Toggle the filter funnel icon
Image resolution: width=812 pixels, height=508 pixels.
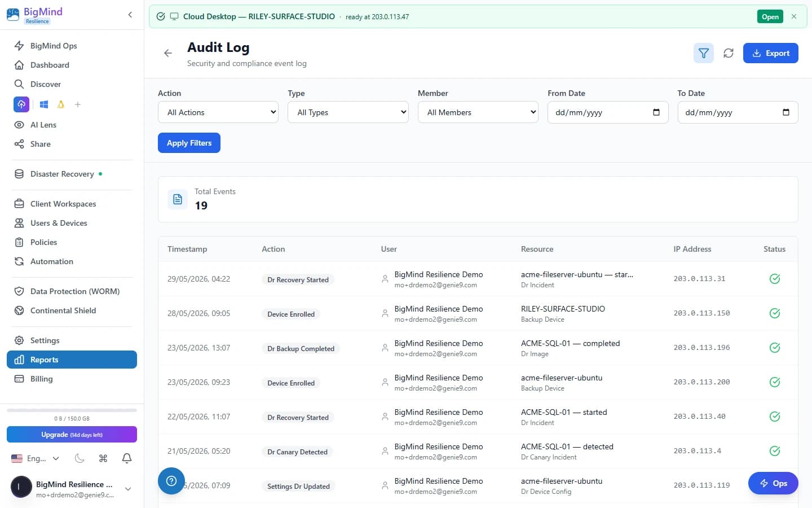click(704, 53)
